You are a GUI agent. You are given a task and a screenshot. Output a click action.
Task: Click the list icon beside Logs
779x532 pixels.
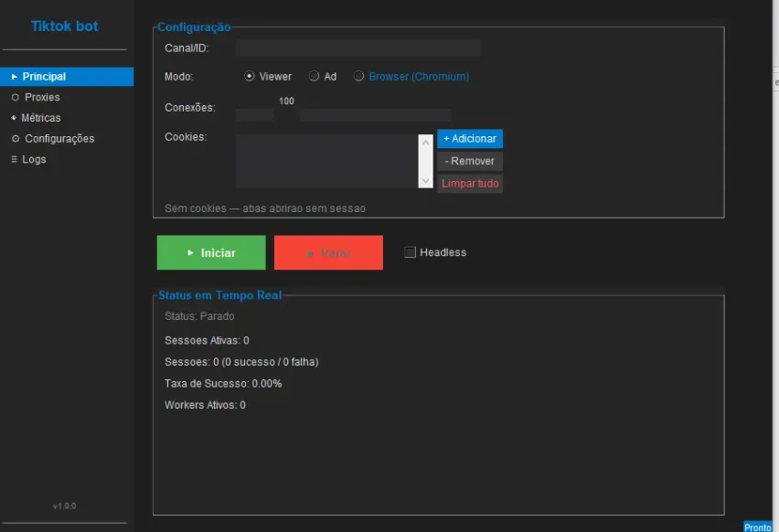(x=14, y=159)
